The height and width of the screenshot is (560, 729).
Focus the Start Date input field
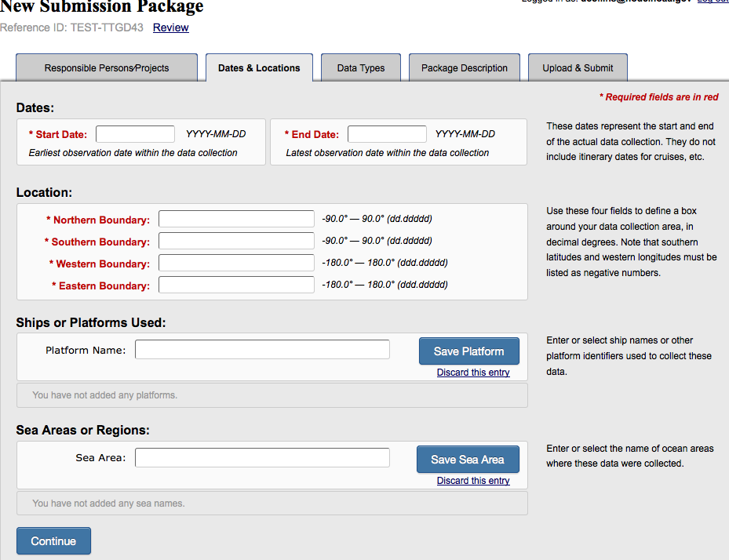point(135,134)
